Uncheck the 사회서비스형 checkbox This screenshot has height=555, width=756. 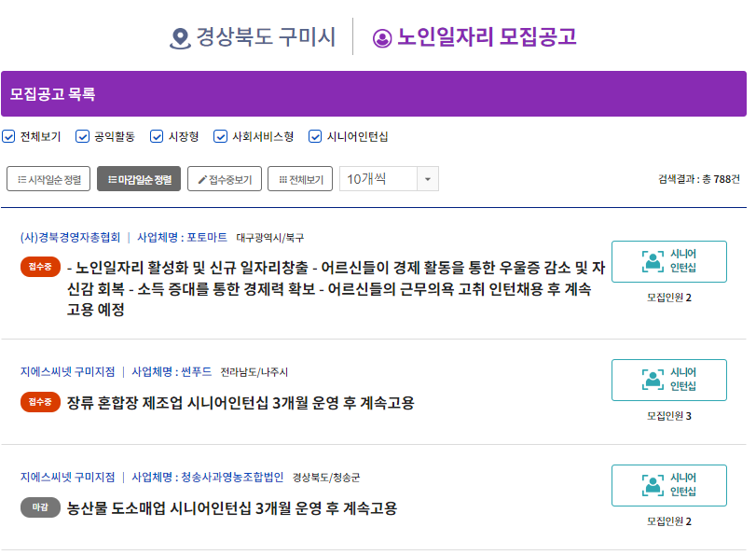(x=220, y=136)
